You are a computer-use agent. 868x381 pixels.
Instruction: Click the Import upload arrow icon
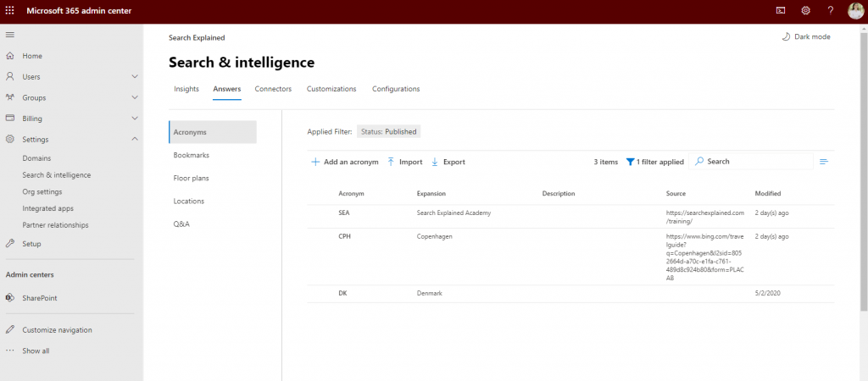[x=391, y=162]
